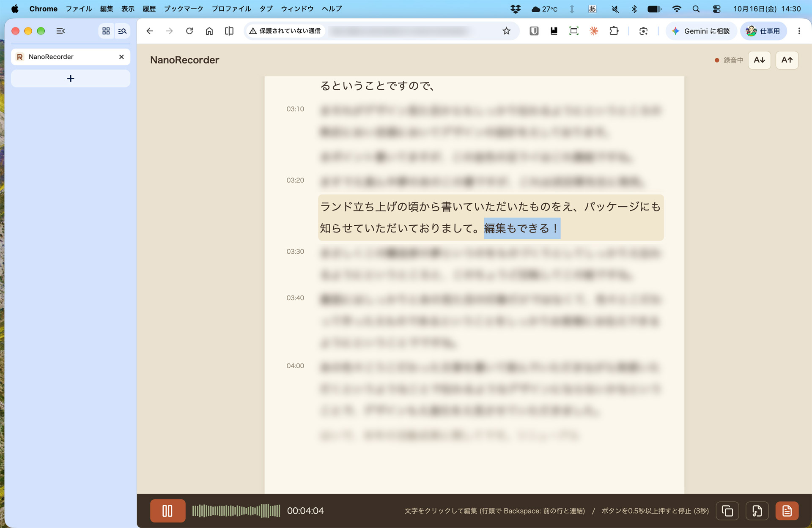Screen dimensions: 812x528
Task: Open the tab search icon in sidebar
Action: tap(122, 31)
